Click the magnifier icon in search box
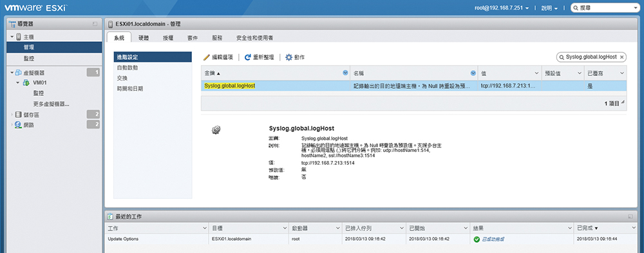The width and height of the screenshot is (644, 253). [576, 8]
